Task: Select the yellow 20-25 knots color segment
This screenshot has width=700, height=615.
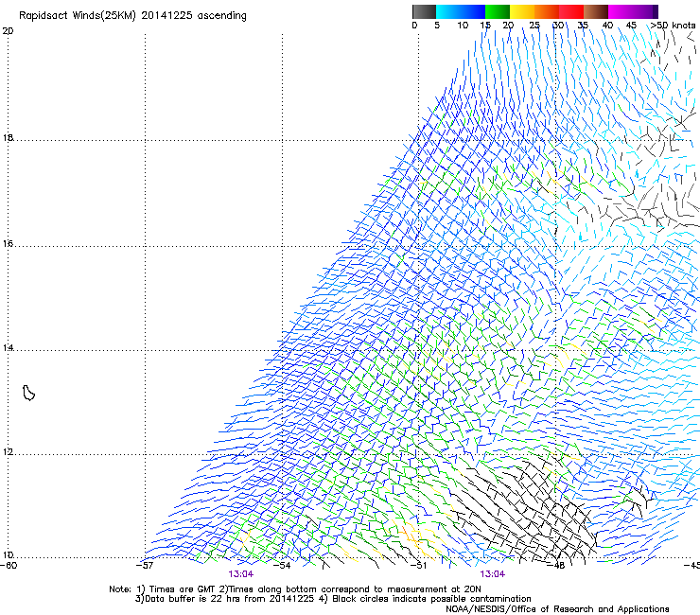Action: 522,11
